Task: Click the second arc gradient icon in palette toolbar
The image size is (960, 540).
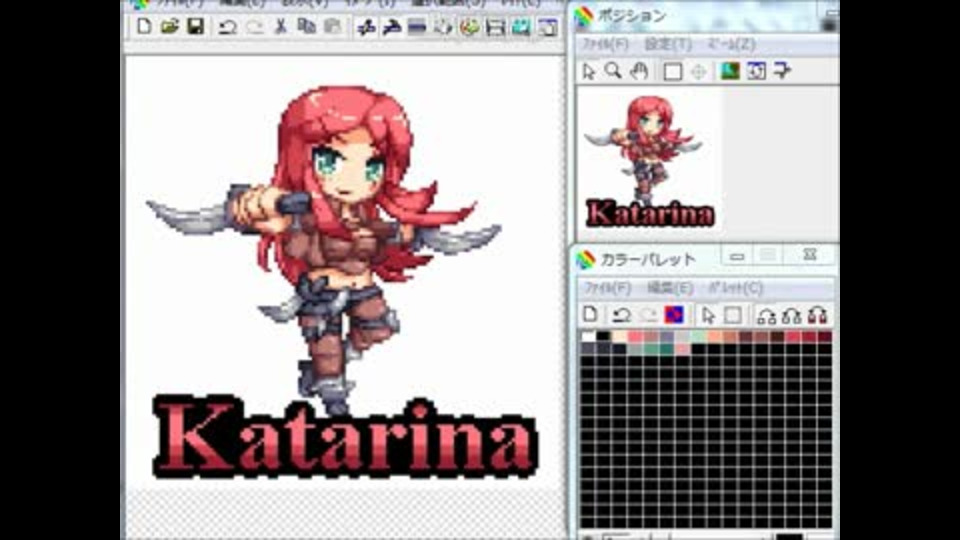Action: (792, 316)
